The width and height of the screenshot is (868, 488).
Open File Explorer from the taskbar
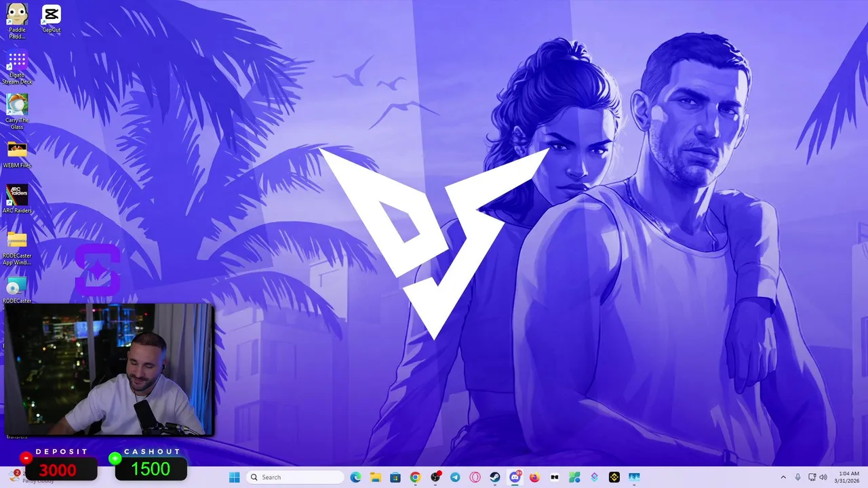(376, 477)
